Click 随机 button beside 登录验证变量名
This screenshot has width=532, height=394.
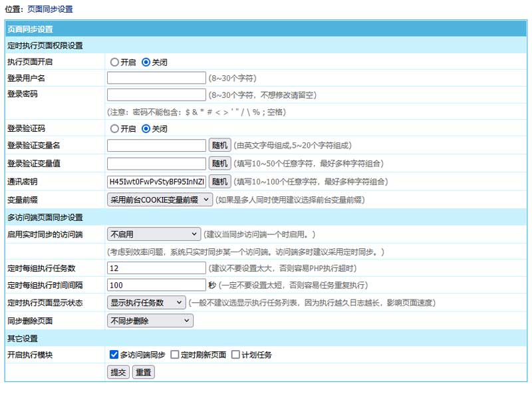(219, 145)
